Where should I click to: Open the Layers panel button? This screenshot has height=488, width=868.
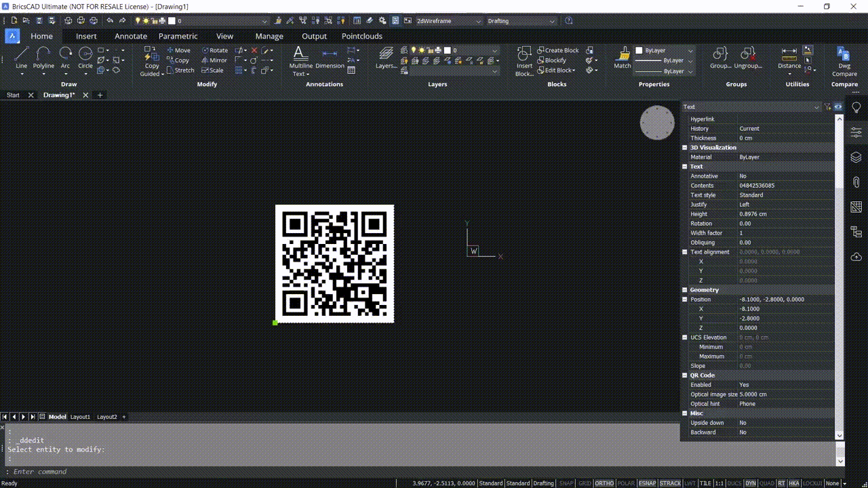click(387, 58)
